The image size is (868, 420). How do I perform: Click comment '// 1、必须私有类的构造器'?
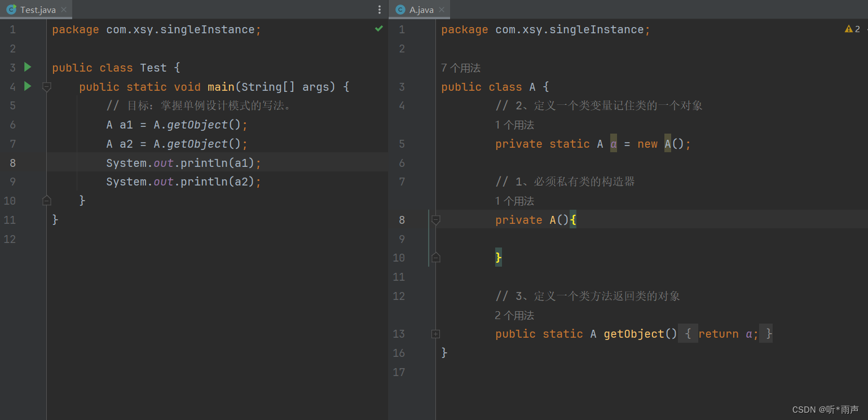(565, 182)
